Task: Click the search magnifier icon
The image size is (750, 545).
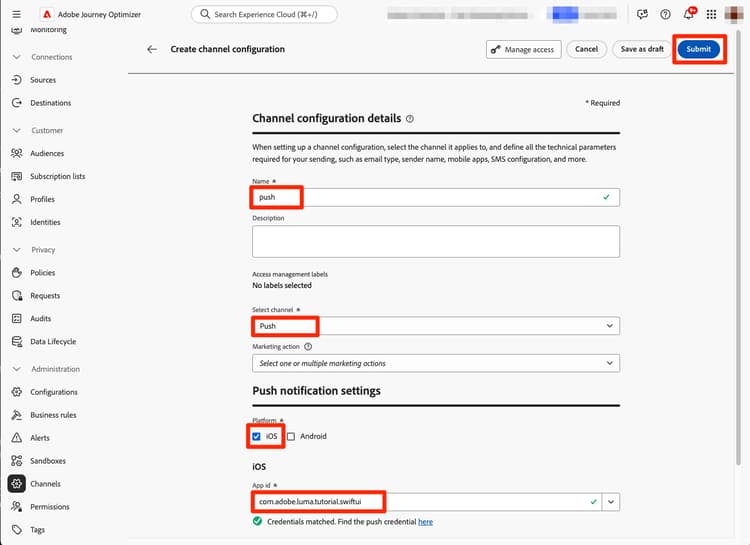Action: tap(205, 14)
